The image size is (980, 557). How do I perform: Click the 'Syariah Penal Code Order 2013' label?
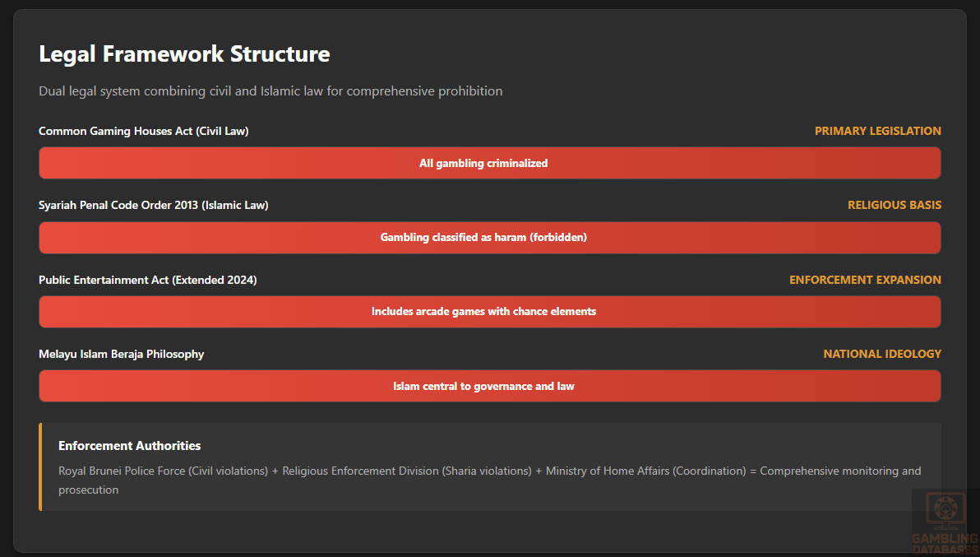click(x=153, y=205)
